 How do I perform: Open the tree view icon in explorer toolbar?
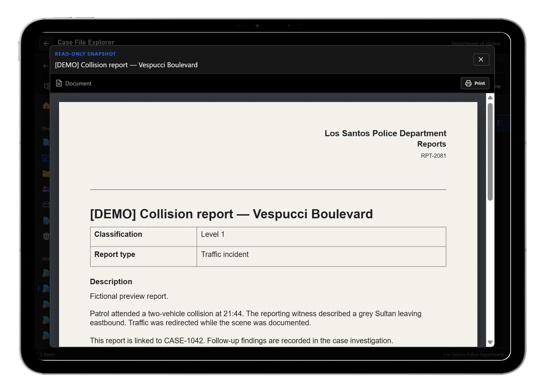click(x=47, y=86)
